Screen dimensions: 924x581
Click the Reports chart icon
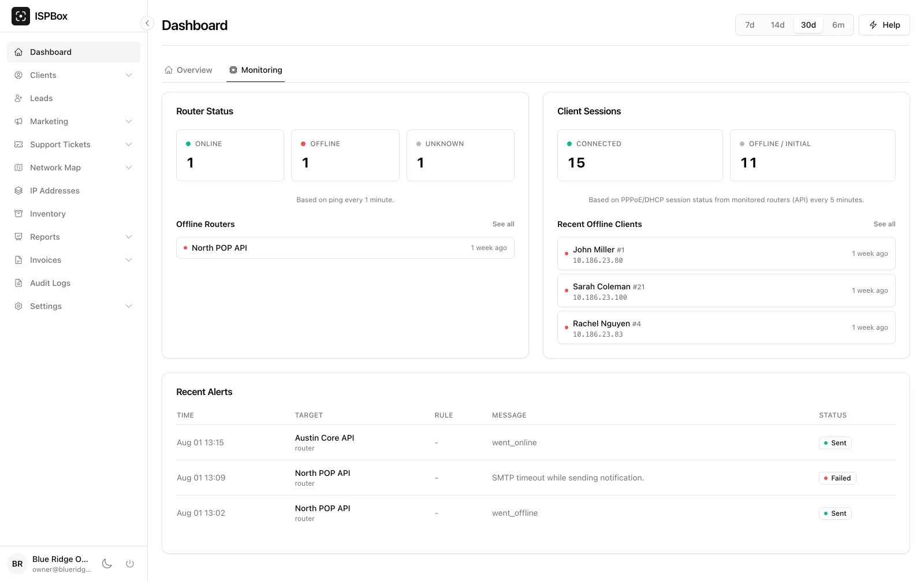(x=18, y=237)
